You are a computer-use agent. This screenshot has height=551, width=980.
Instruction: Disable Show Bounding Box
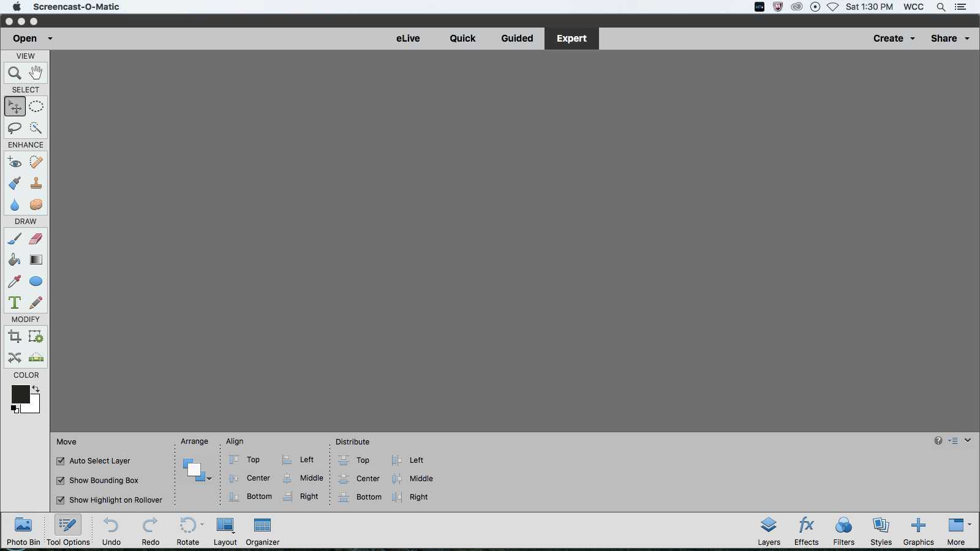coord(61,481)
